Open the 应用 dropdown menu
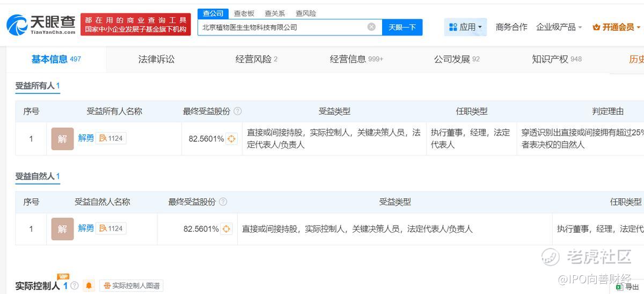644x294 pixels. (465, 27)
